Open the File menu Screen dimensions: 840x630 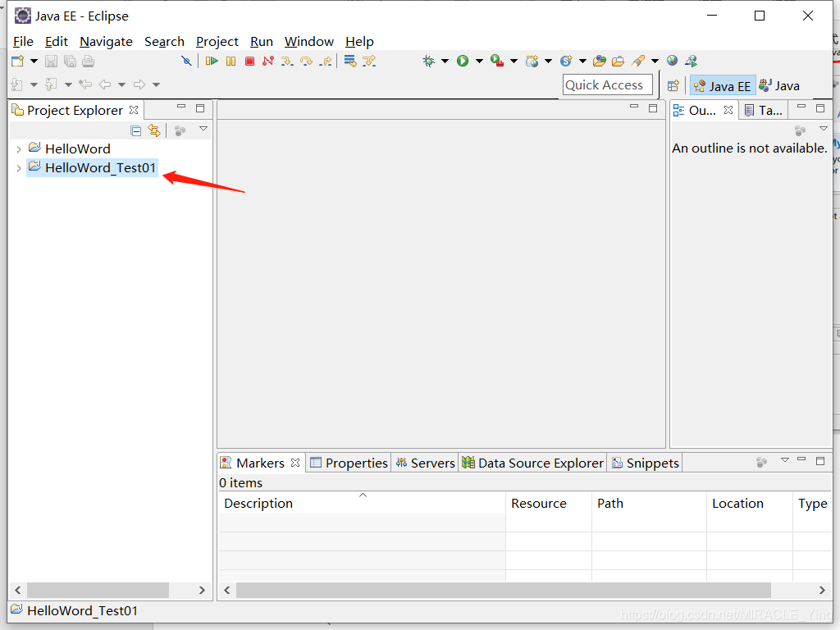point(23,42)
